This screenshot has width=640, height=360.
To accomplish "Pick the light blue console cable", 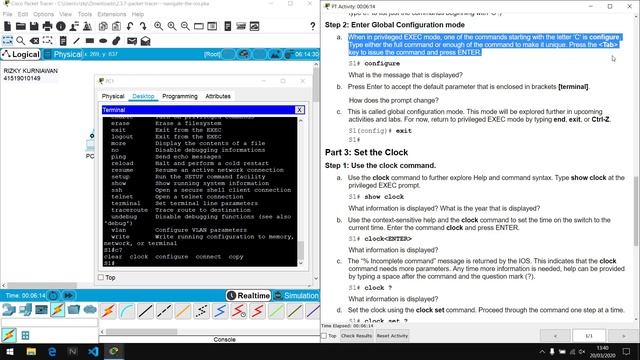I will pos(127,311).
